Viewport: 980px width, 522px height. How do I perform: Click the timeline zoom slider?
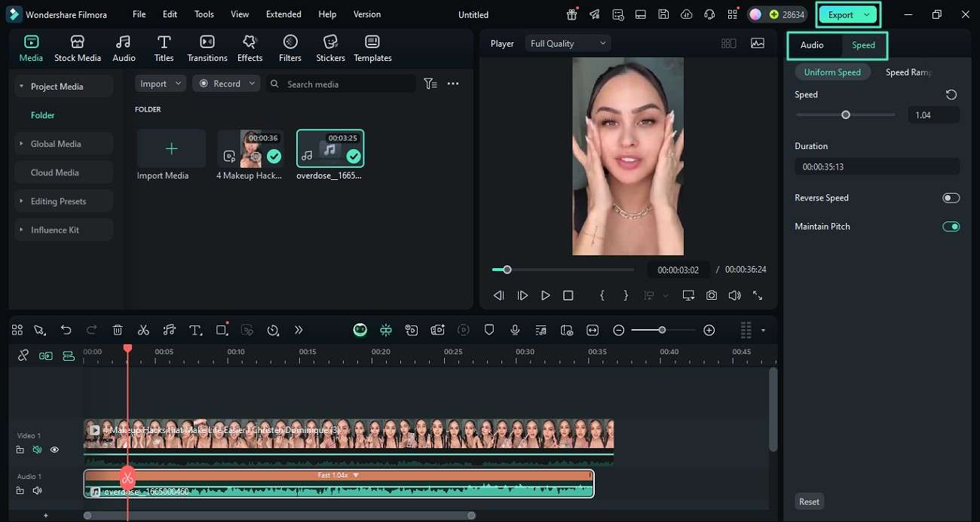click(x=662, y=330)
